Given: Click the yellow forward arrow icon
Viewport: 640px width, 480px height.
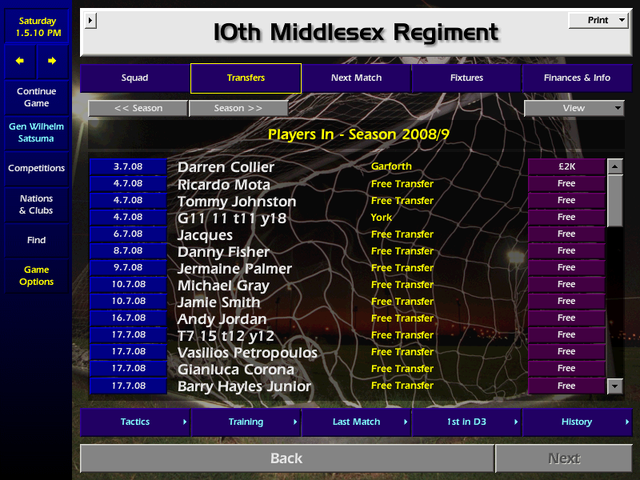Looking at the screenshot, I should tap(52, 61).
